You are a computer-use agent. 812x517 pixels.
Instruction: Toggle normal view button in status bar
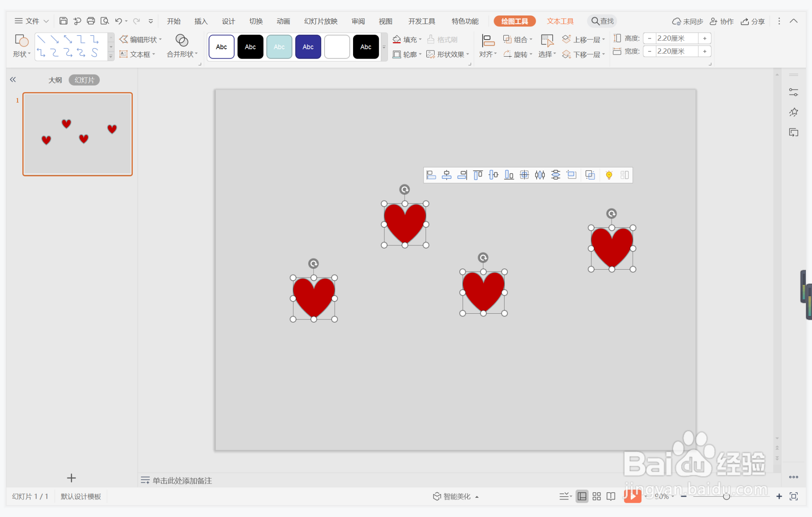tap(582, 496)
